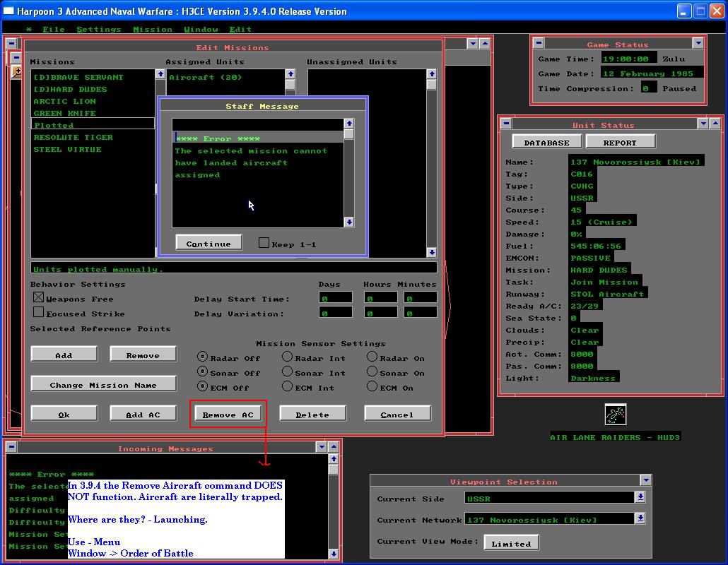
Task: Open the Edit menu
Action: tap(240, 29)
